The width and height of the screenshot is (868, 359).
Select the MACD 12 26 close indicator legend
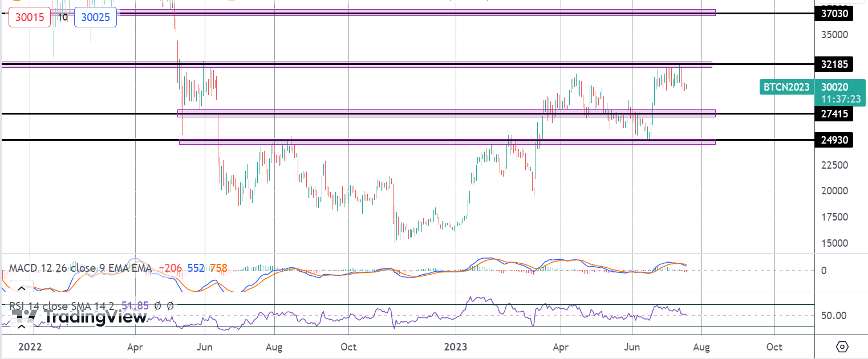point(80,268)
